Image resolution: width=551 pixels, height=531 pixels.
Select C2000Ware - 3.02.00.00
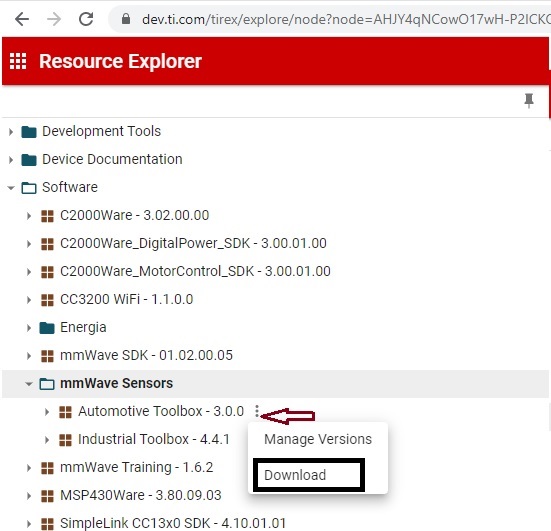point(135,215)
